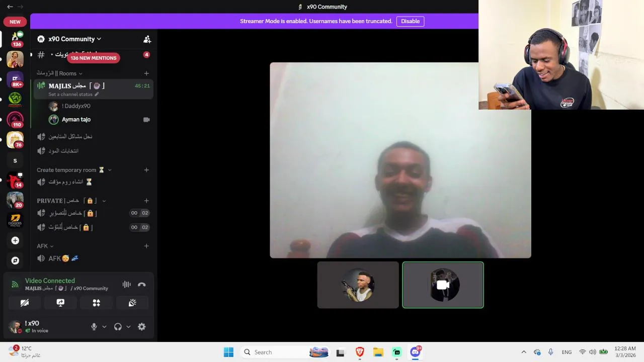Add a server with the plus icon
The width and height of the screenshot is (644, 362).
[15, 241]
